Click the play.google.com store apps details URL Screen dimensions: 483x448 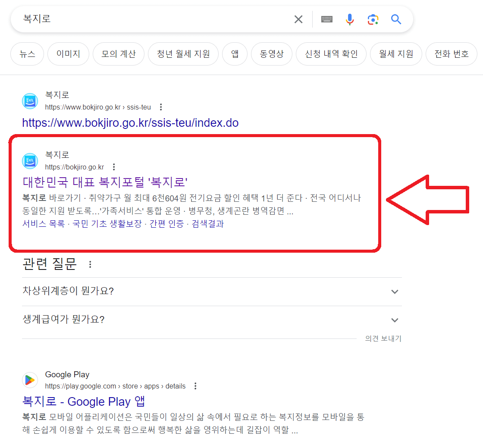pyautogui.click(x=115, y=386)
